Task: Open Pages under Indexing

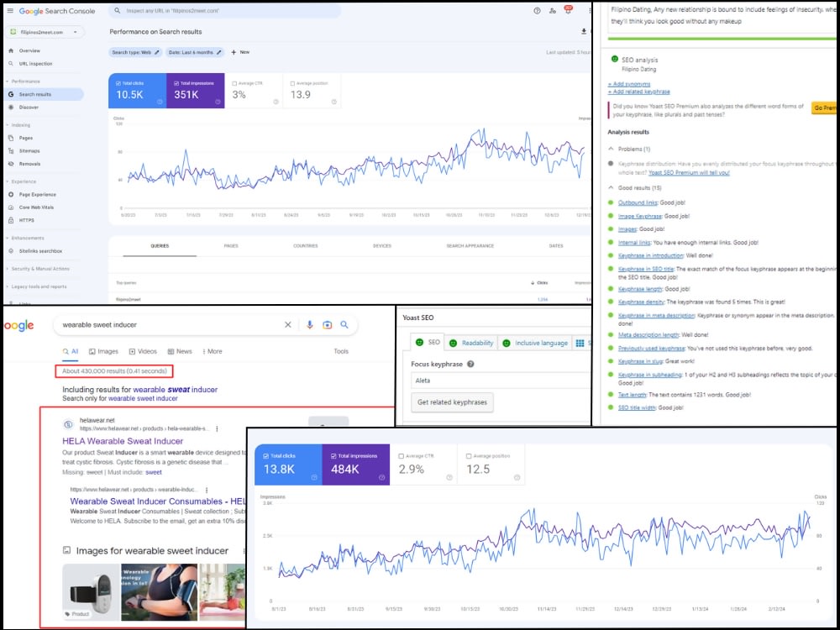Action: click(26, 138)
